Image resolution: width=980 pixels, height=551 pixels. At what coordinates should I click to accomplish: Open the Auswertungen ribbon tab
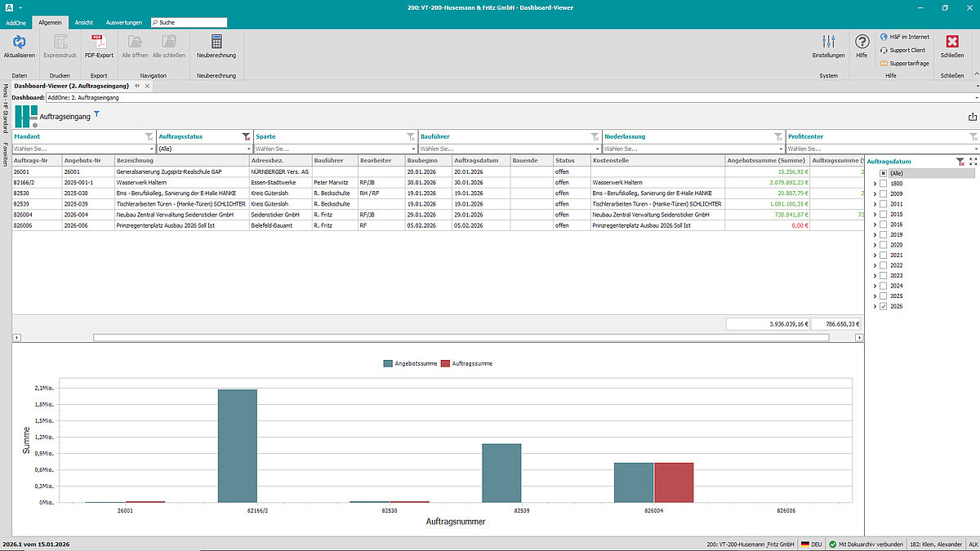124,22
